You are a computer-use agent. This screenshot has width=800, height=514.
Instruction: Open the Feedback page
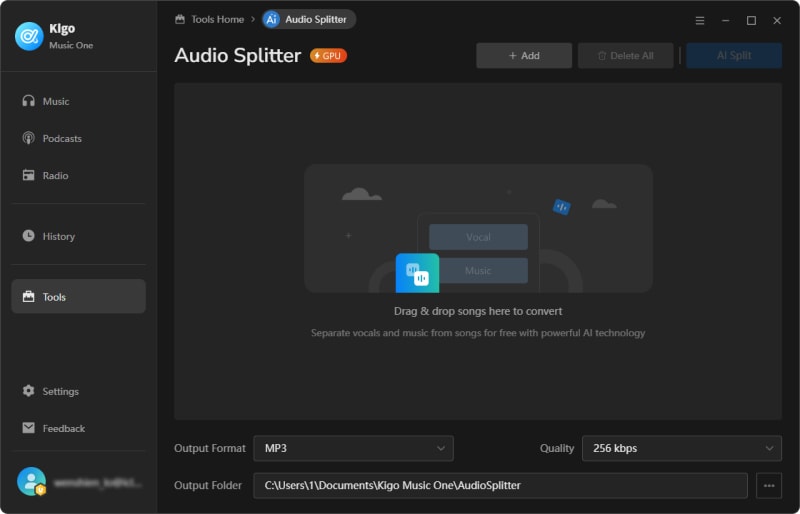click(x=78, y=428)
